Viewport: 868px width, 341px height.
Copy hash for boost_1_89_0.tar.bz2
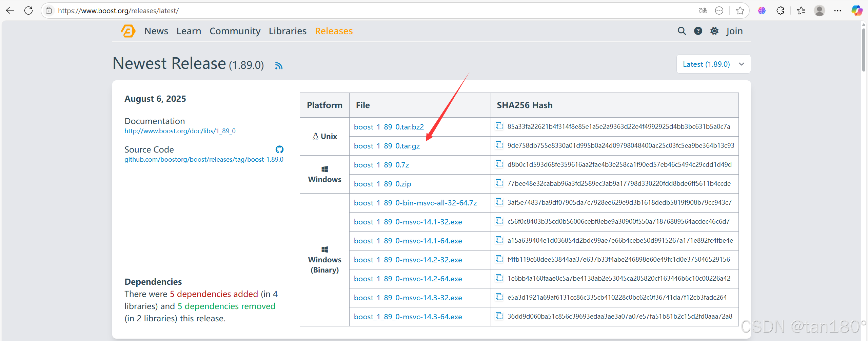click(x=499, y=126)
